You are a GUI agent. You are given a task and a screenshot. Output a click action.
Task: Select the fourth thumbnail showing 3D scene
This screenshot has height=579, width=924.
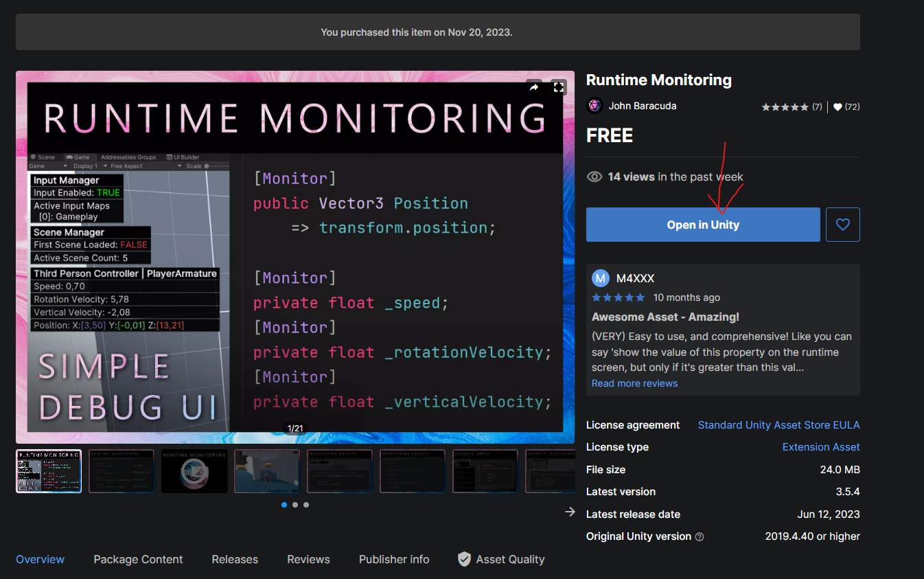[267, 471]
